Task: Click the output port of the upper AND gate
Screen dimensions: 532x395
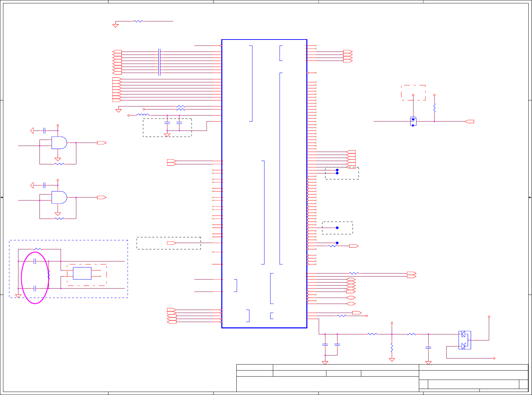Action: click(102, 143)
